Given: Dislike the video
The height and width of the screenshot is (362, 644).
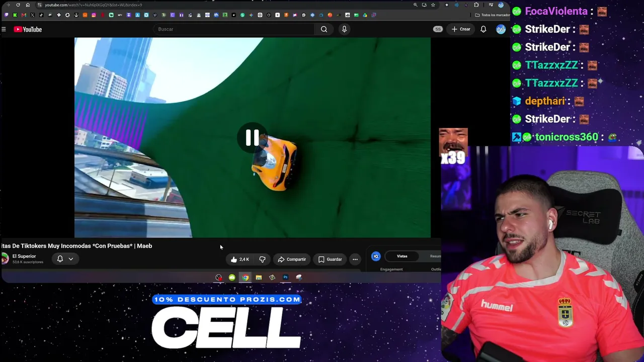Looking at the screenshot, I should coord(262,259).
